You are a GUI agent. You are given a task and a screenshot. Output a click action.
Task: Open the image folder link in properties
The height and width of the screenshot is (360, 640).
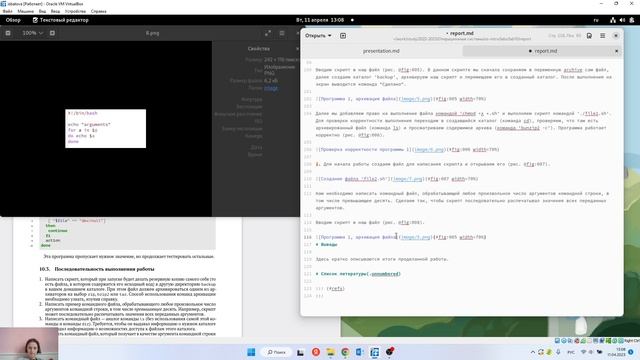(x=271, y=88)
